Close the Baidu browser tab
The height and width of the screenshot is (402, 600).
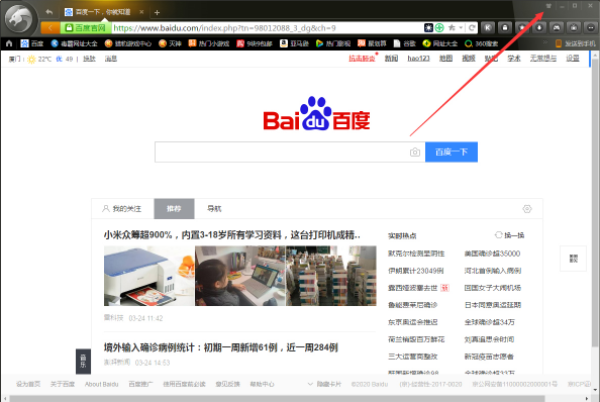(141, 12)
